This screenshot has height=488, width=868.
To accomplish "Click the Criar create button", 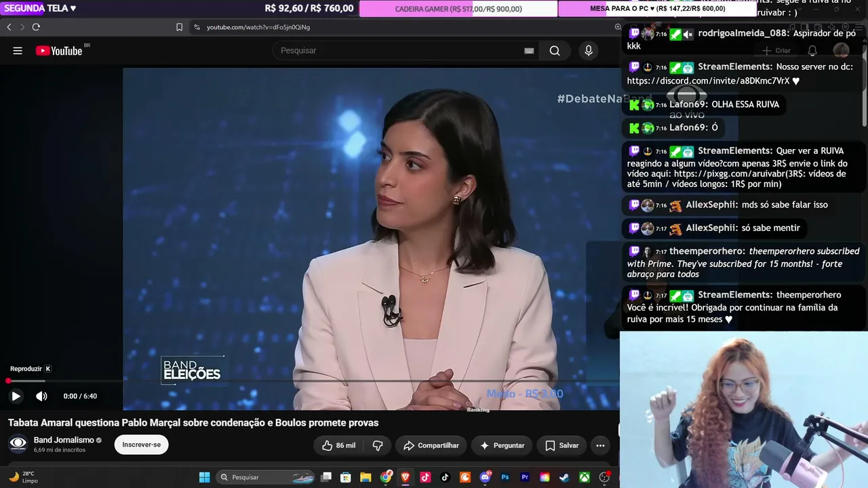I will pos(776,51).
